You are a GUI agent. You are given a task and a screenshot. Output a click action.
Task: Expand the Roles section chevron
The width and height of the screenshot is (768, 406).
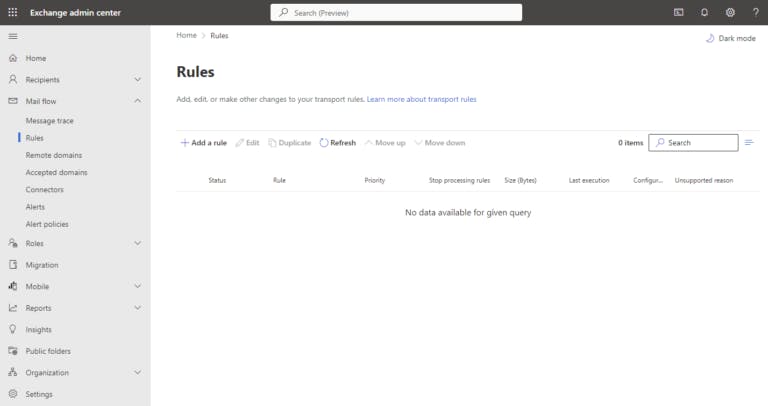click(x=138, y=243)
